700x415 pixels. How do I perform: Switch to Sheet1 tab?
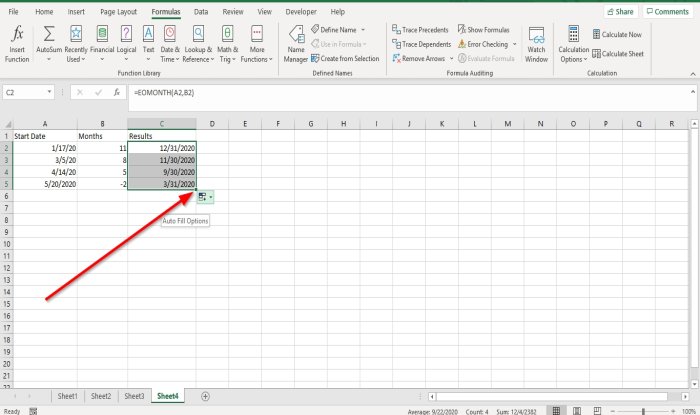coord(67,396)
